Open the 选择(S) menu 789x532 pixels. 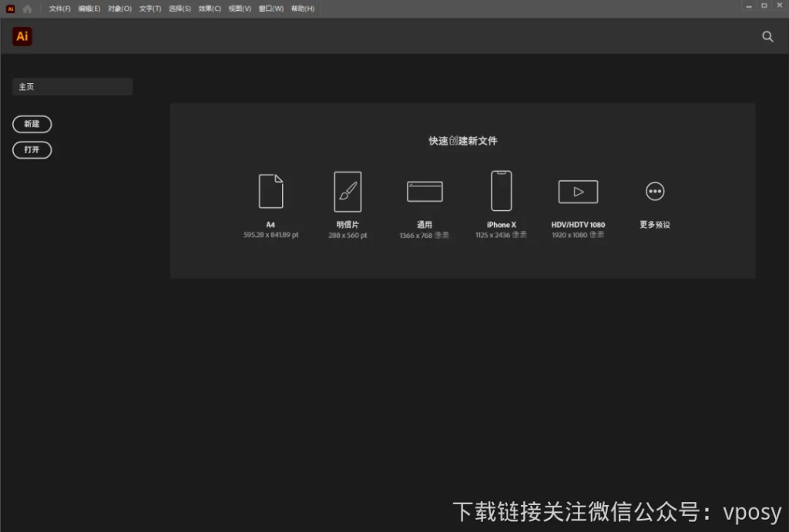click(x=180, y=8)
